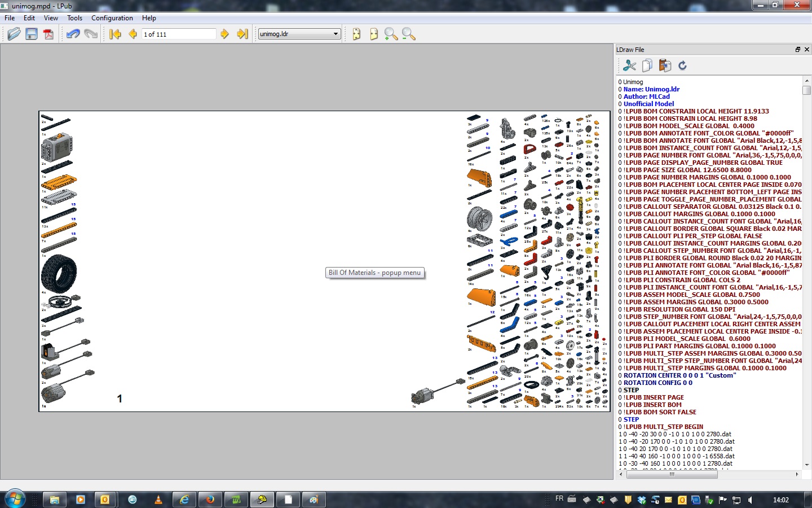
Task: Click the Open file folder icon
Action: coord(14,34)
